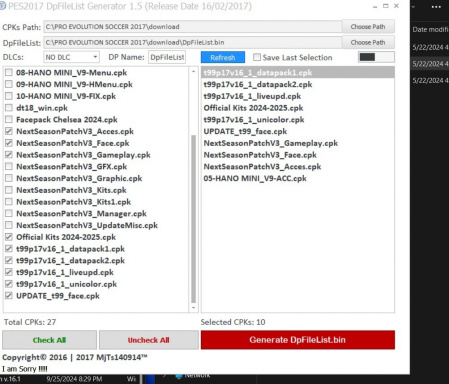This screenshot has height=384, width=449.
Task: Flip the dark toggle switch beside Save Last Selection
Action: point(376,57)
